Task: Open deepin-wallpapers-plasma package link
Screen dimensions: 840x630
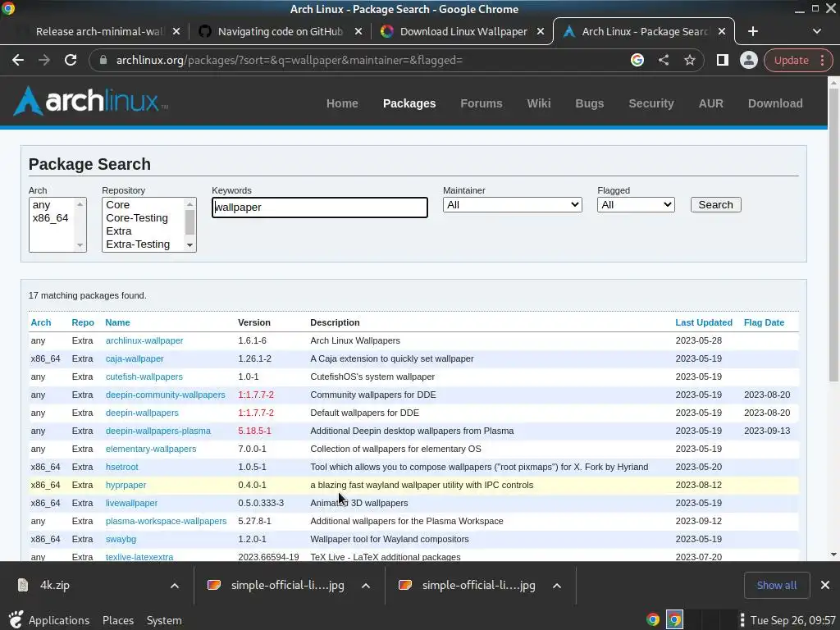Action: (x=158, y=431)
